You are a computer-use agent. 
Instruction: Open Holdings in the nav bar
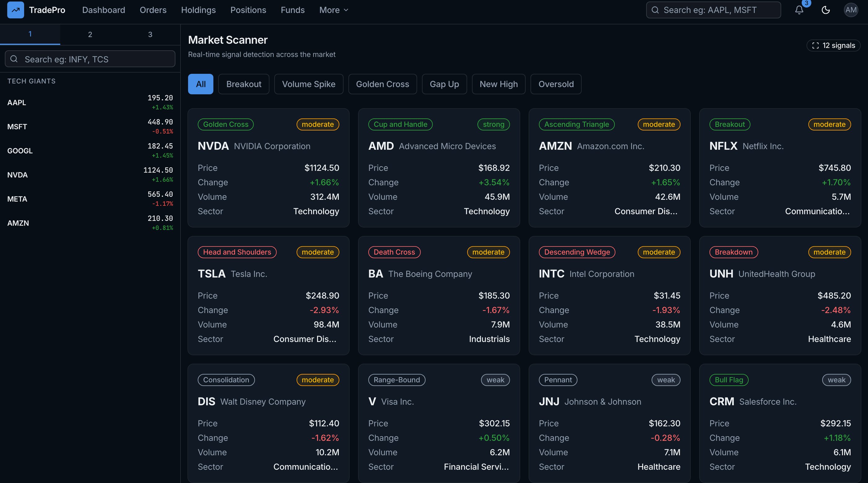point(198,10)
